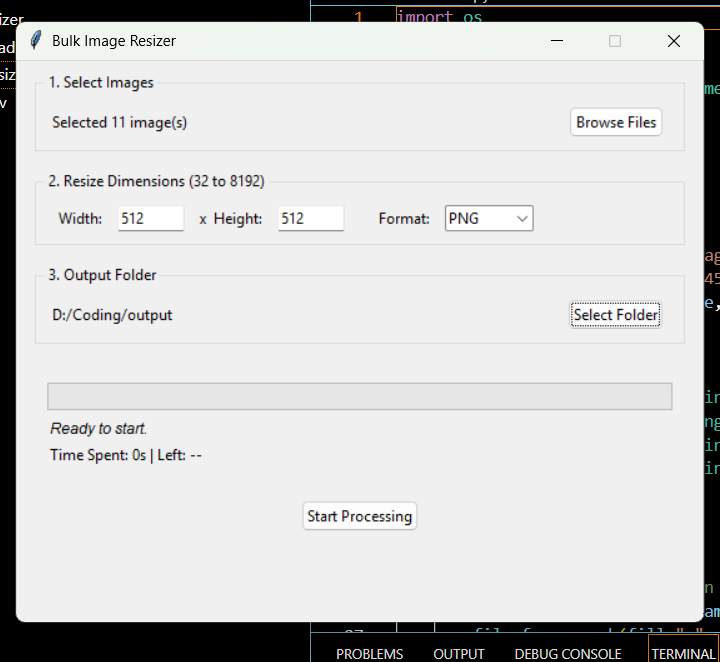The width and height of the screenshot is (720, 662).
Task: Click the 'import os' code line in the editor
Action: pyautogui.click(x=439, y=17)
